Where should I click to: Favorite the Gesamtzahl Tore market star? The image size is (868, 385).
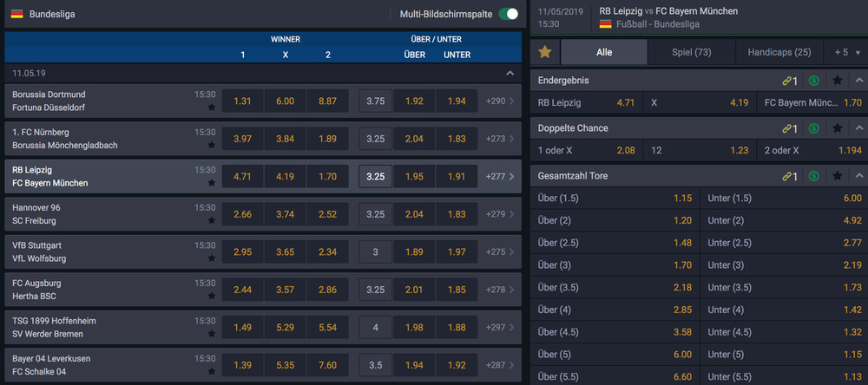coord(837,176)
